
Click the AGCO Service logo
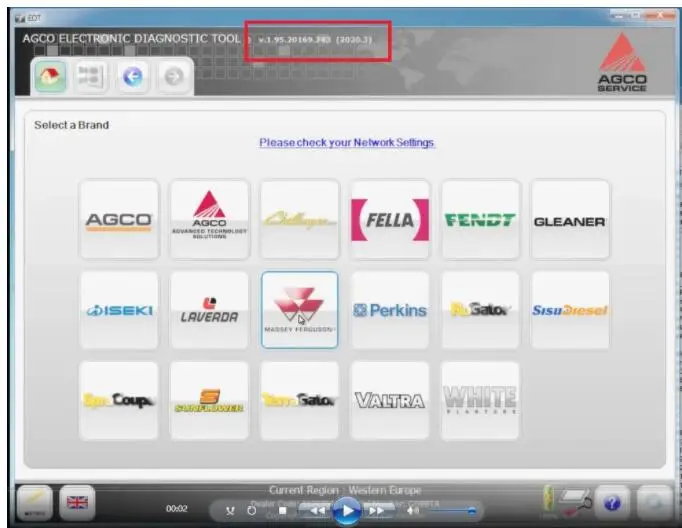(x=622, y=62)
